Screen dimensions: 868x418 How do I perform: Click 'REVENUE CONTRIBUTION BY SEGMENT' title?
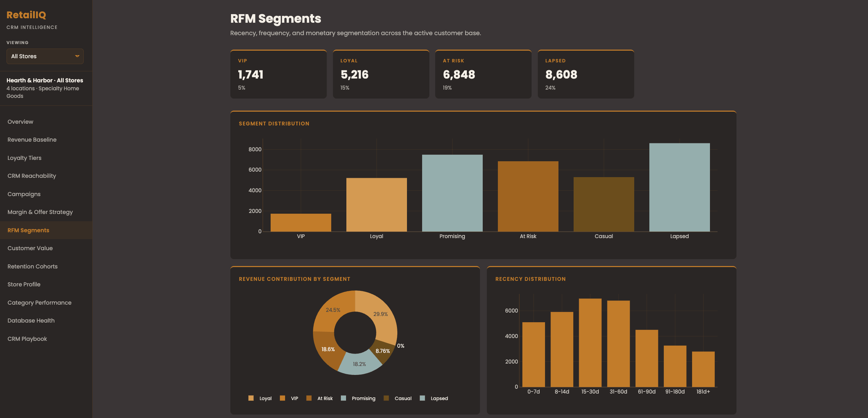point(294,279)
